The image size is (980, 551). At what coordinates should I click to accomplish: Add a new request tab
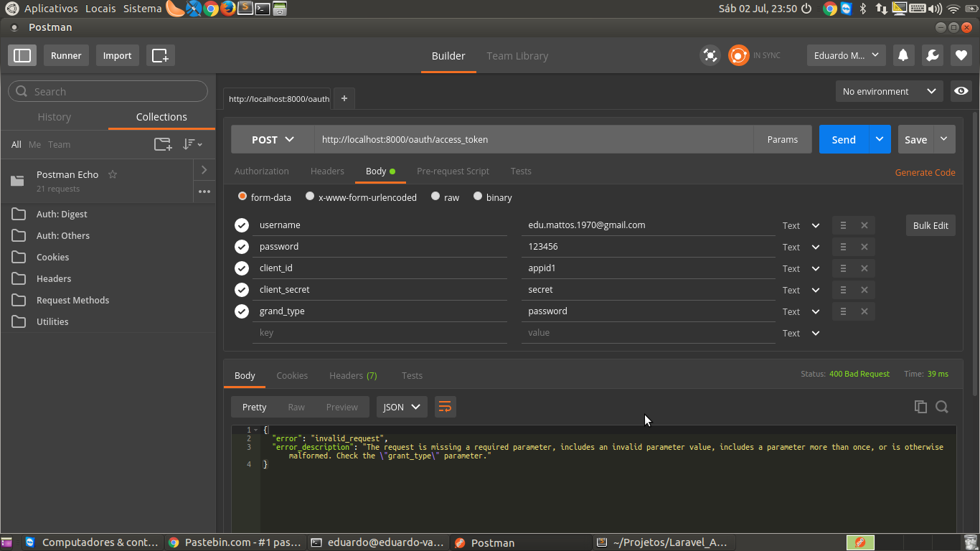(x=344, y=98)
